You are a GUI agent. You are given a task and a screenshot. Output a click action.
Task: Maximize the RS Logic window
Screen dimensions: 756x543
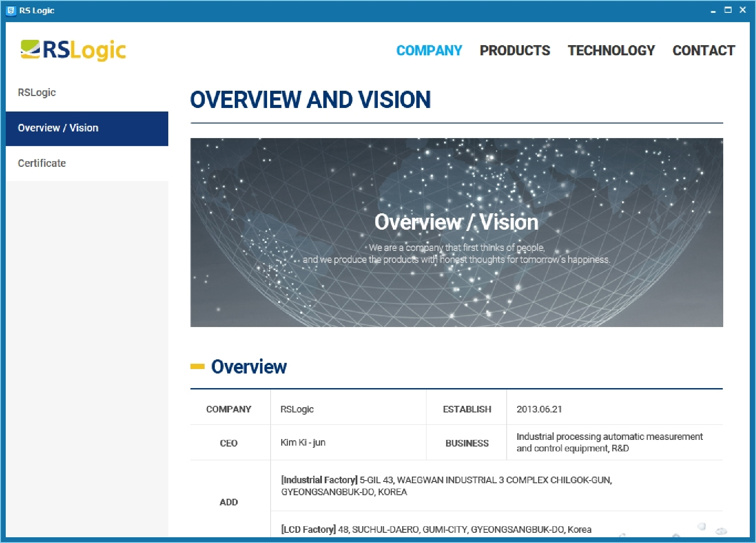728,10
